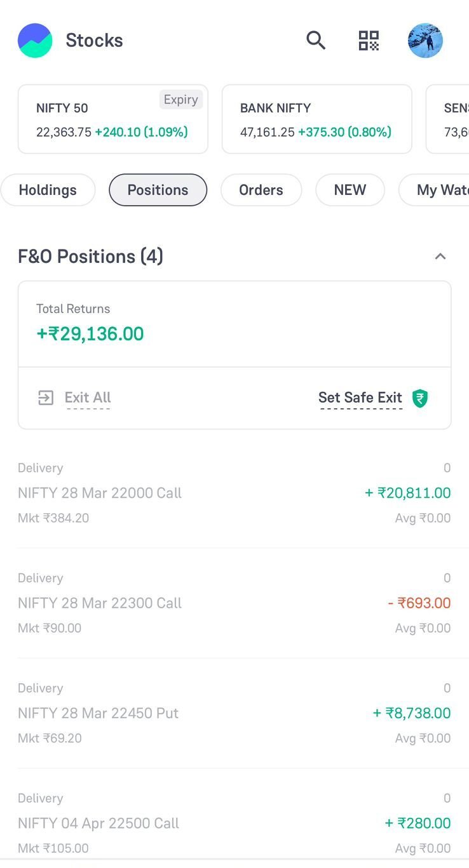This screenshot has width=469, height=868.
Task: Switch to the NEW tab
Action: pyautogui.click(x=350, y=190)
